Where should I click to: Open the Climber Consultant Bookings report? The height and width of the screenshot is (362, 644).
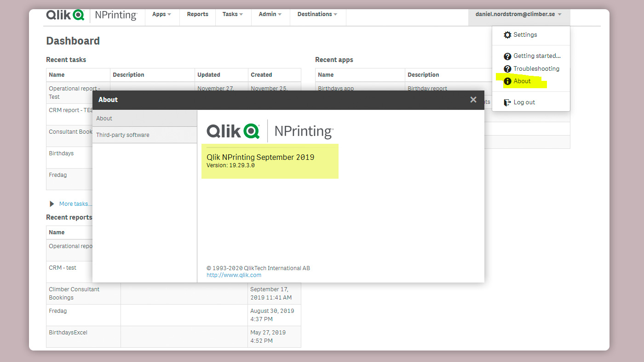pyautogui.click(x=74, y=294)
